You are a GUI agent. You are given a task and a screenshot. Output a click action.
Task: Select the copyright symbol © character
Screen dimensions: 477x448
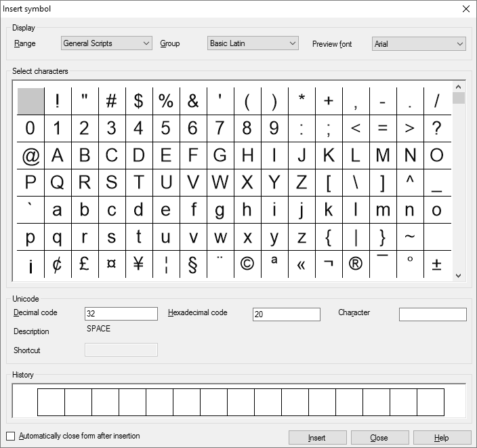(247, 264)
